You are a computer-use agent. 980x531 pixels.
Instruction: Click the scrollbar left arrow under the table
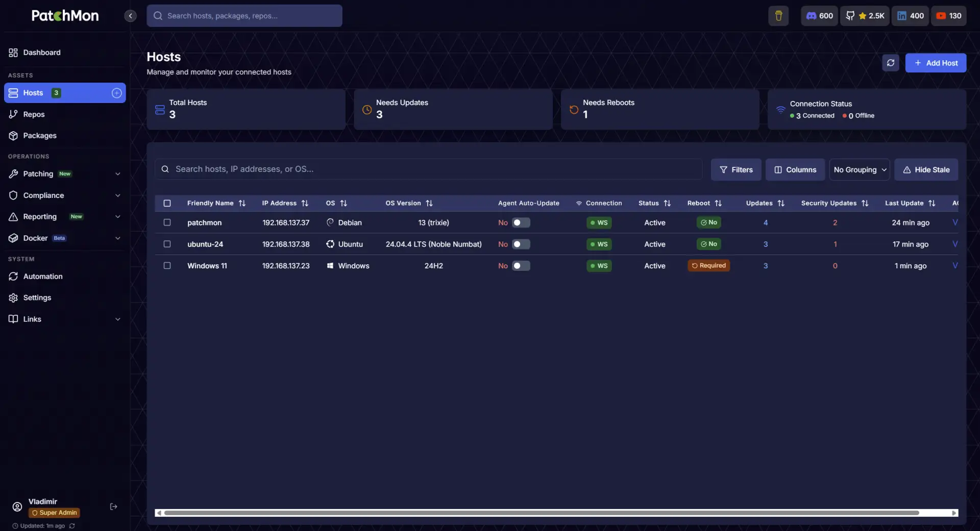click(159, 513)
